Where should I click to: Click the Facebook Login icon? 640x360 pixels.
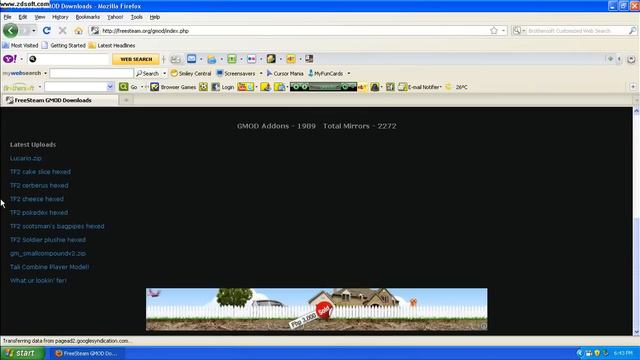point(223,87)
